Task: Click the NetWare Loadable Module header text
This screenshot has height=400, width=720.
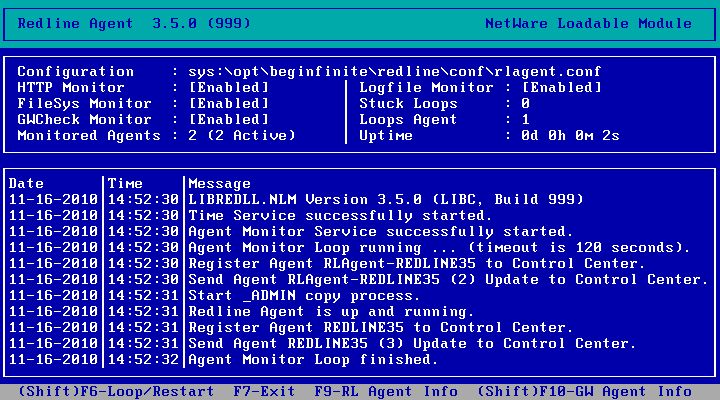Action: [588, 23]
